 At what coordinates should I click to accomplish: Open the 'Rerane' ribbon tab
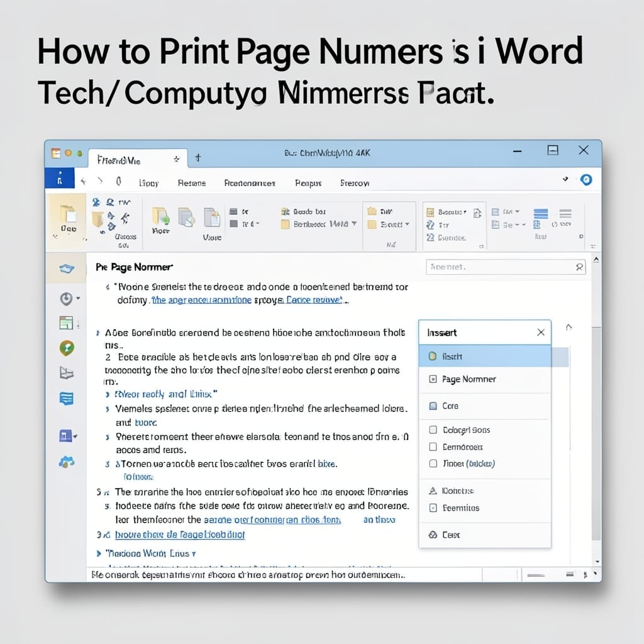pos(191,183)
